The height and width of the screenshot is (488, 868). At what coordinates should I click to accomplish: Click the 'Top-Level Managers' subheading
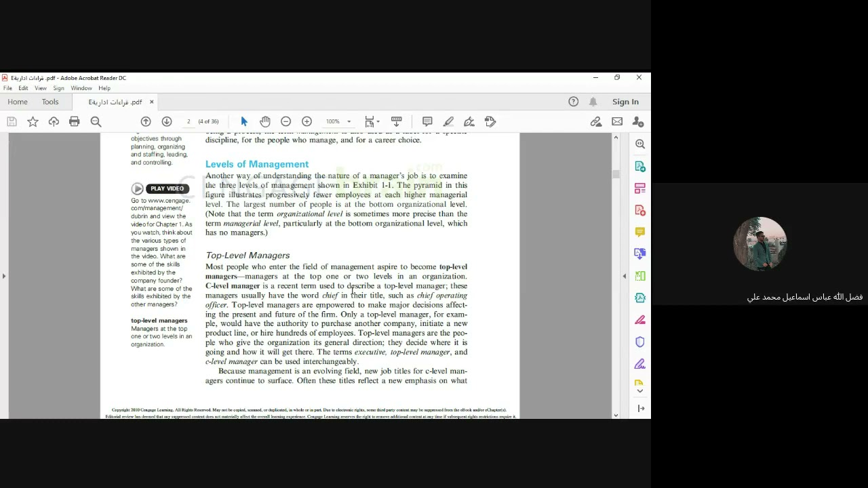pos(248,256)
